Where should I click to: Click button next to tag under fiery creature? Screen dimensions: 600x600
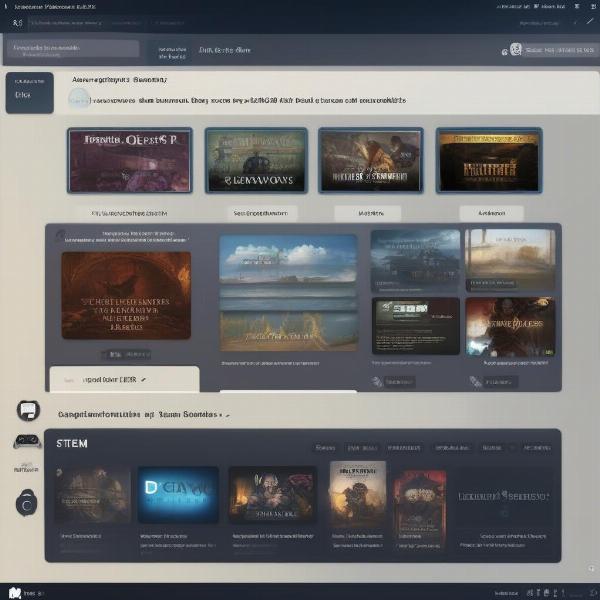(501, 382)
